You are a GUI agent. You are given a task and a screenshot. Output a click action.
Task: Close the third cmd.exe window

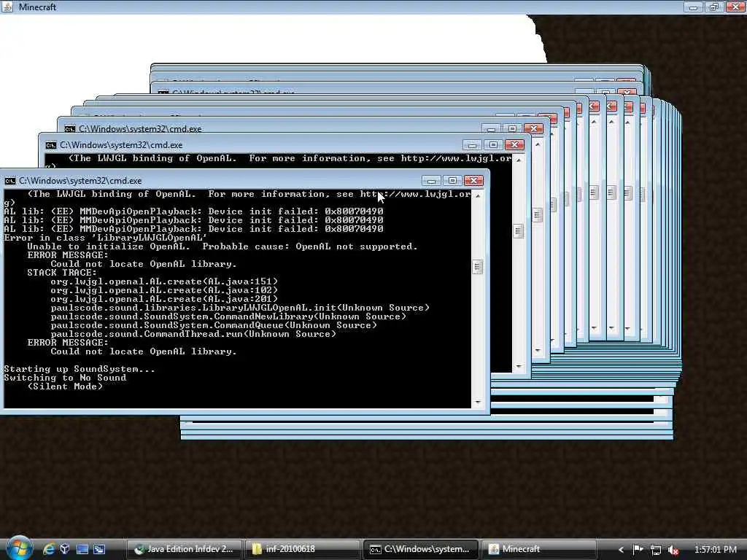tap(533, 128)
